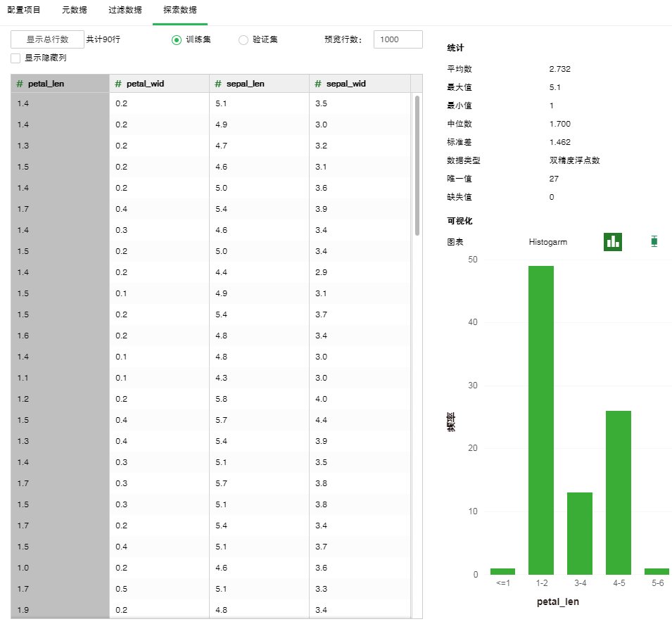672x624 pixels.
Task: Select the petal_wid column header
Action: pyautogui.click(x=159, y=84)
